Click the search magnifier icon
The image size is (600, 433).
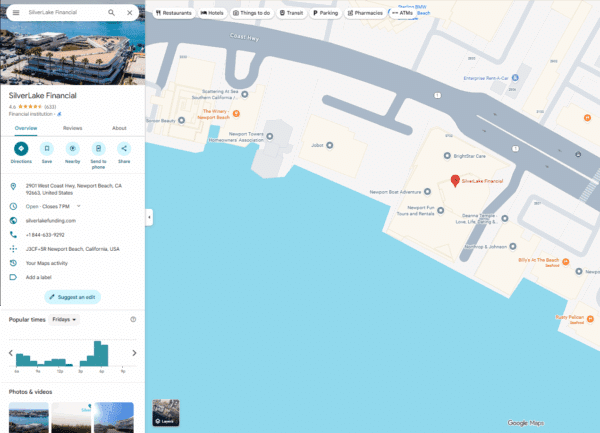111,13
